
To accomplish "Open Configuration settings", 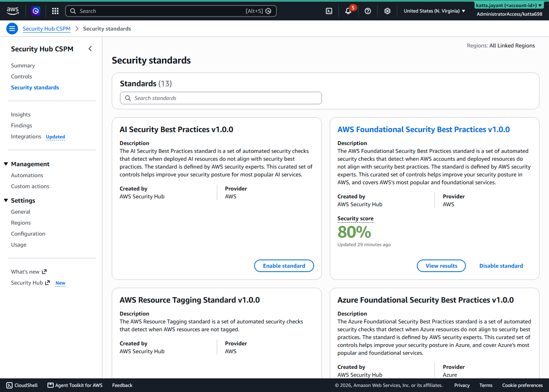I will [28, 234].
